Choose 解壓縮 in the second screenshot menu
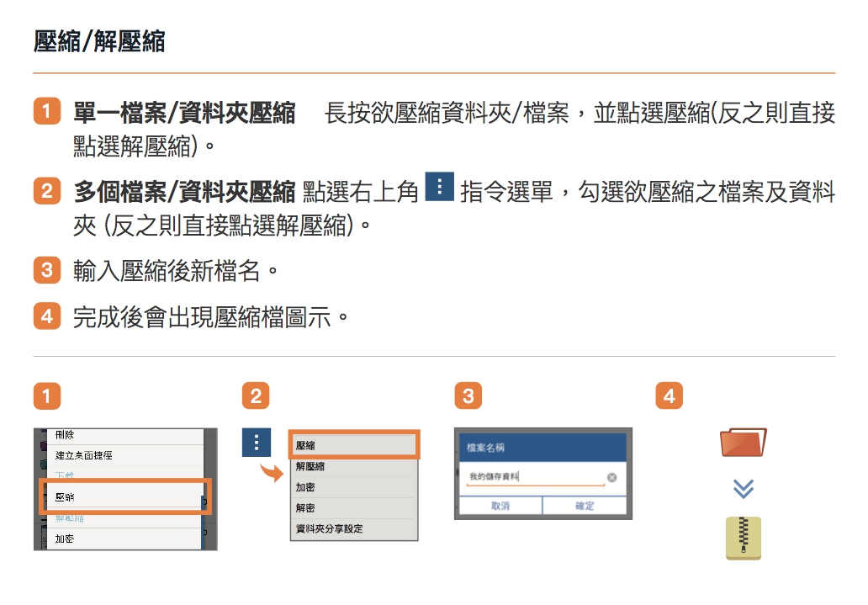This screenshot has width=868, height=605. tap(354, 466)
